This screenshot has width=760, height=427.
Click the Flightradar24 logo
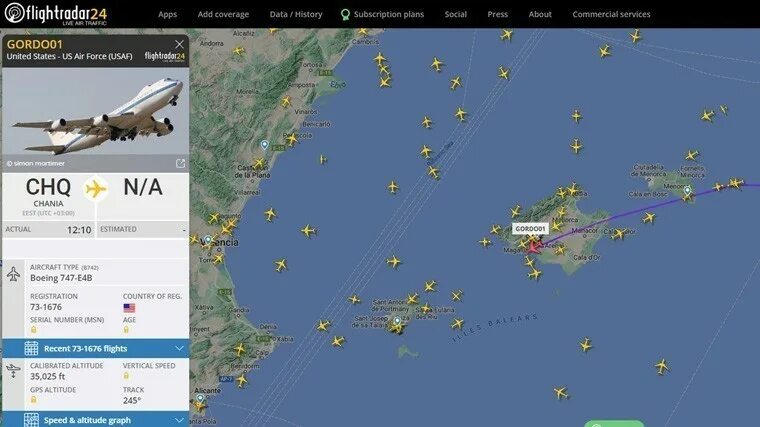(56, 14)
